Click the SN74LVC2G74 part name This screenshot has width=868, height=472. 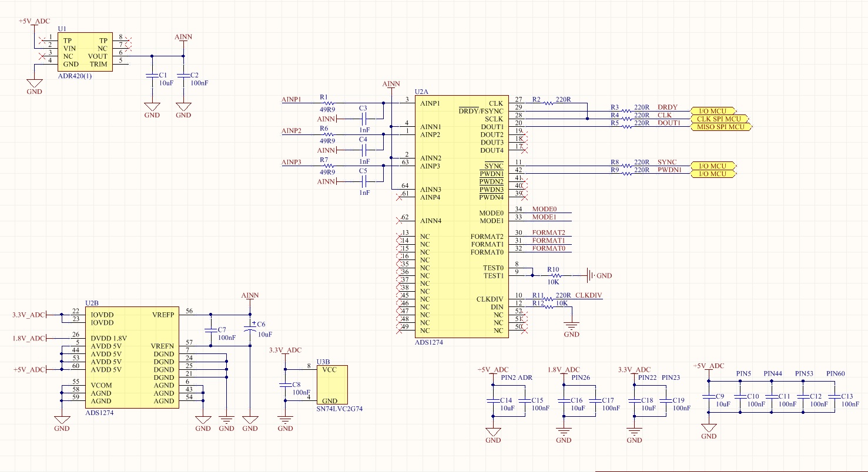tap(340, 408)
